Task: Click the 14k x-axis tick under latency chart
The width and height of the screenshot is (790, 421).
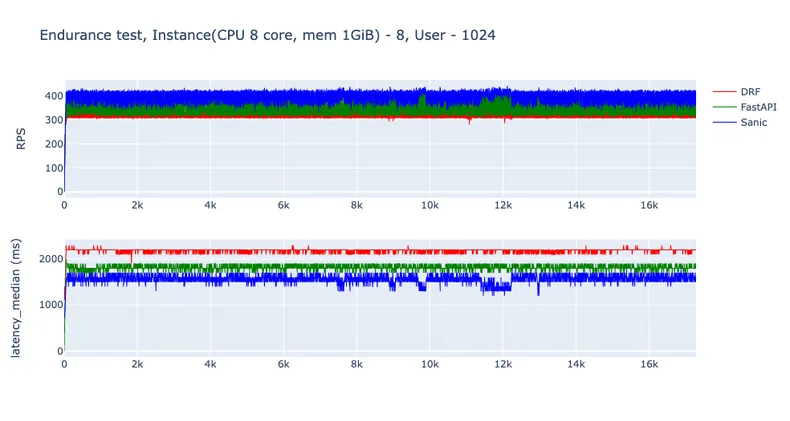Action: point(576,364)
